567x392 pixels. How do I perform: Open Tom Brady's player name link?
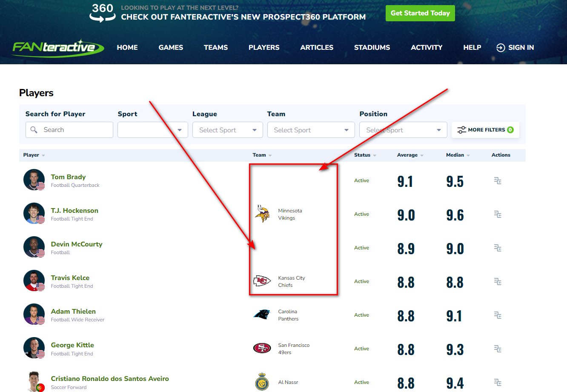point(68,177)
